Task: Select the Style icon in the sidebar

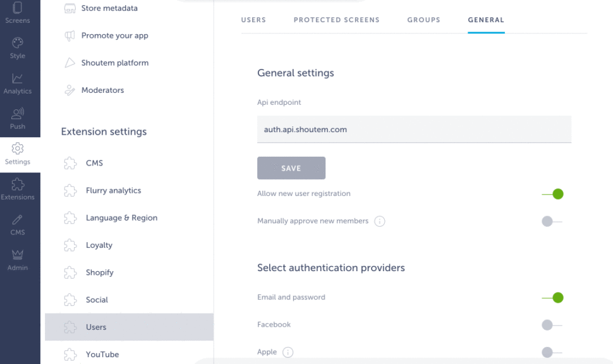Action: [x=18, y=44]
